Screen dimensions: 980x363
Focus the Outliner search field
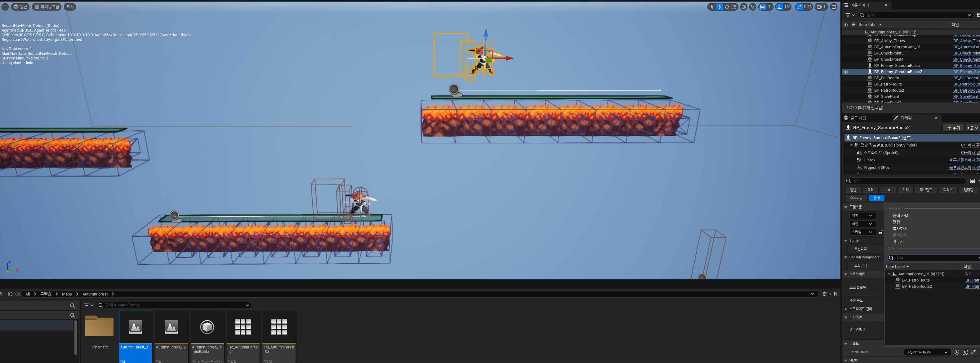click(x=916, y=15)
